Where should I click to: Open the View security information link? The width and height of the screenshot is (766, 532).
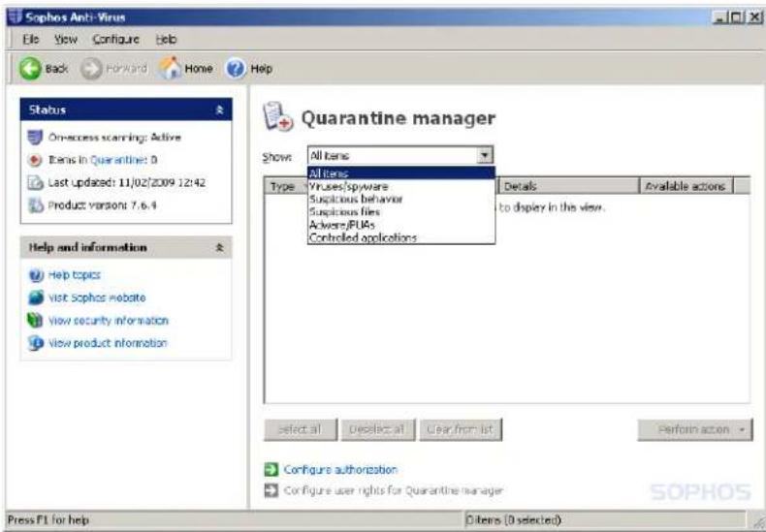[109, 321]
